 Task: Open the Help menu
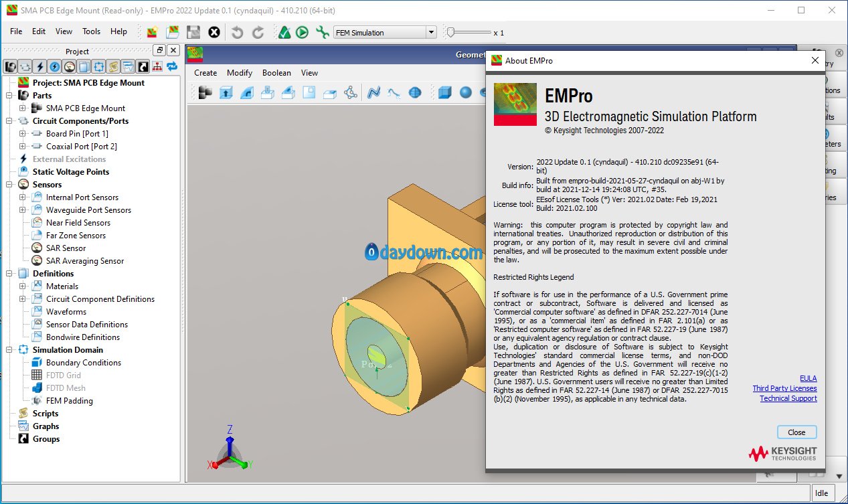pos(118,31)
